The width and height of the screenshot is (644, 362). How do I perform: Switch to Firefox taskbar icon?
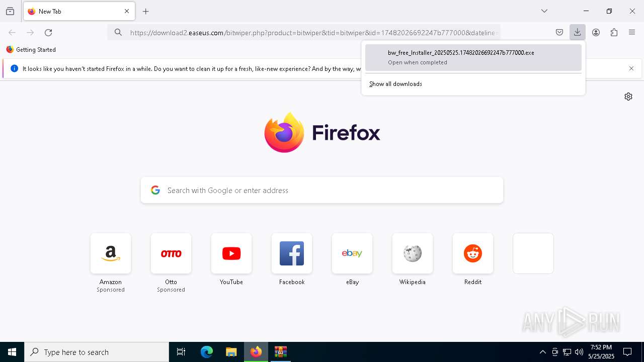(256, 352)
